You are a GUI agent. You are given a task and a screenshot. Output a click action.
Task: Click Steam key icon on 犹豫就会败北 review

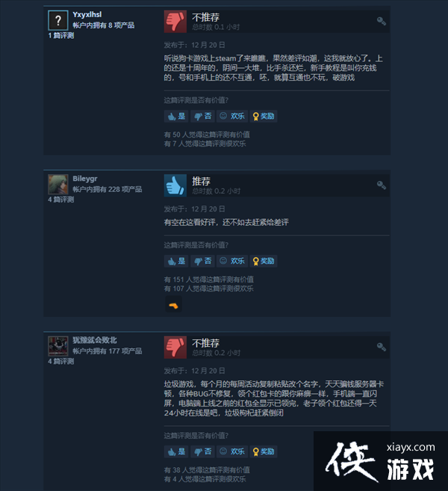pos(381,347)
